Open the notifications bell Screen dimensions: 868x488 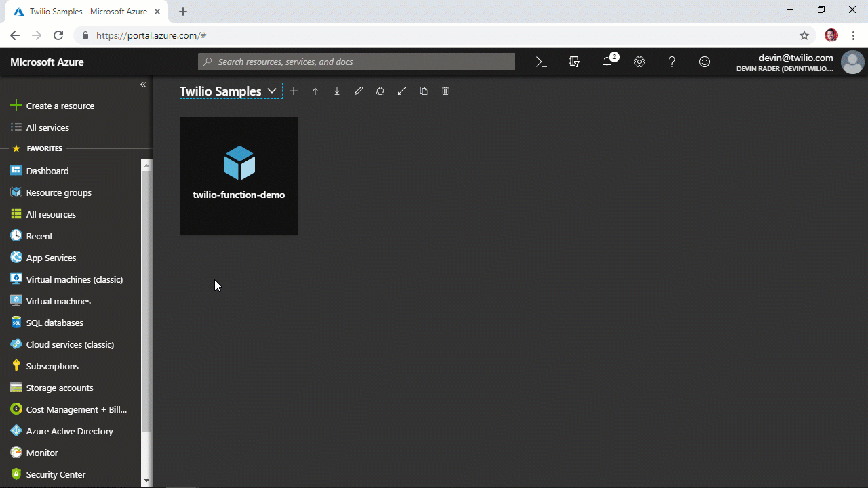[608, 62]
